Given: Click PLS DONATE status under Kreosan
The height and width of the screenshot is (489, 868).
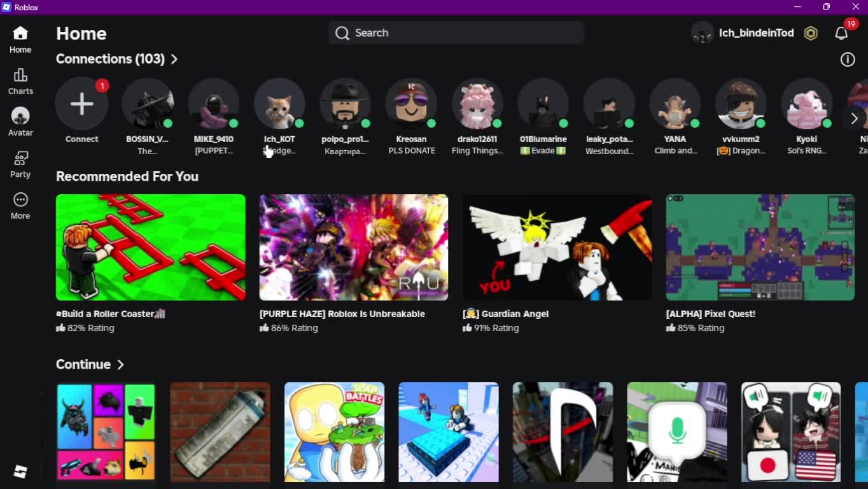Looking at the screenshot, I should (x=412, y=151).
